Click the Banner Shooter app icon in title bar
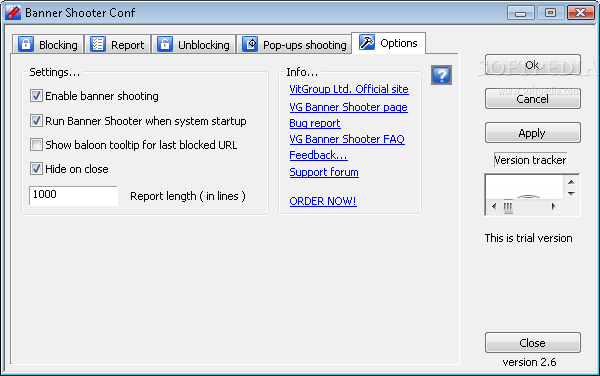 click(x=13, y=12)
